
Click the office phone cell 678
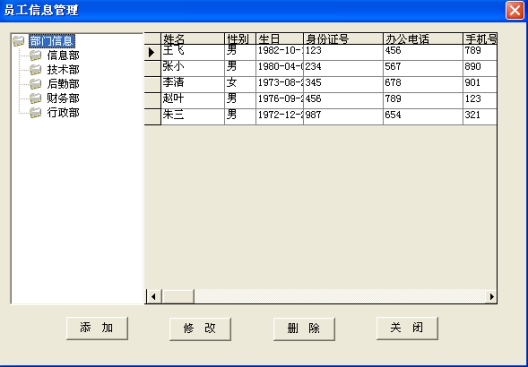(x=423, y=84)
